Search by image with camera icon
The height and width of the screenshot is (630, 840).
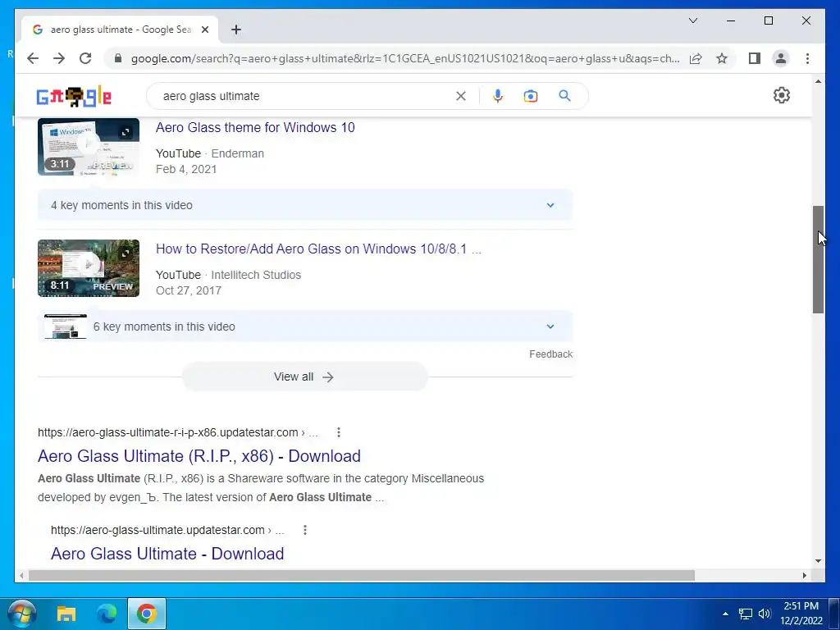[x=531, y=96]
